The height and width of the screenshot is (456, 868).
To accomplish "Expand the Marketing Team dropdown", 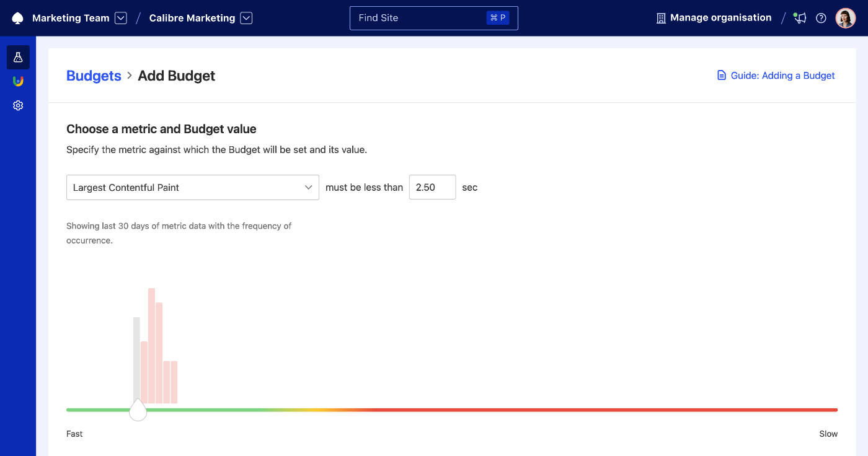I will (120, 17).
